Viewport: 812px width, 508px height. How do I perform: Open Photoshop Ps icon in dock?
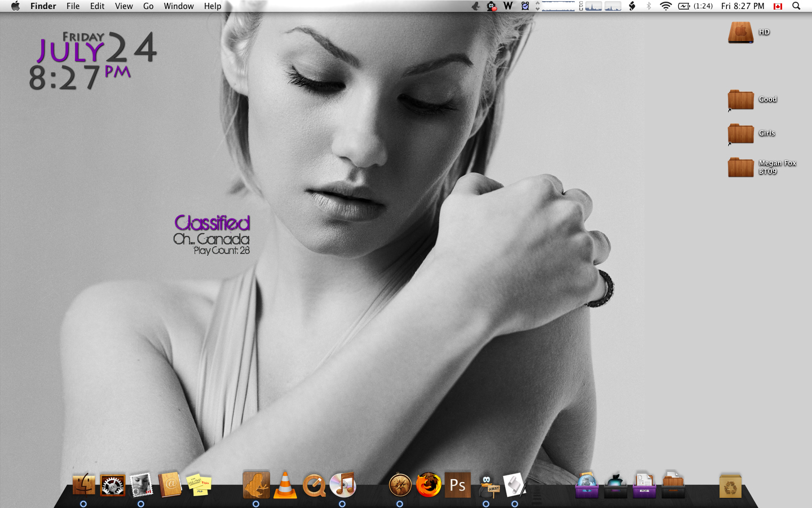click(457, 485)
